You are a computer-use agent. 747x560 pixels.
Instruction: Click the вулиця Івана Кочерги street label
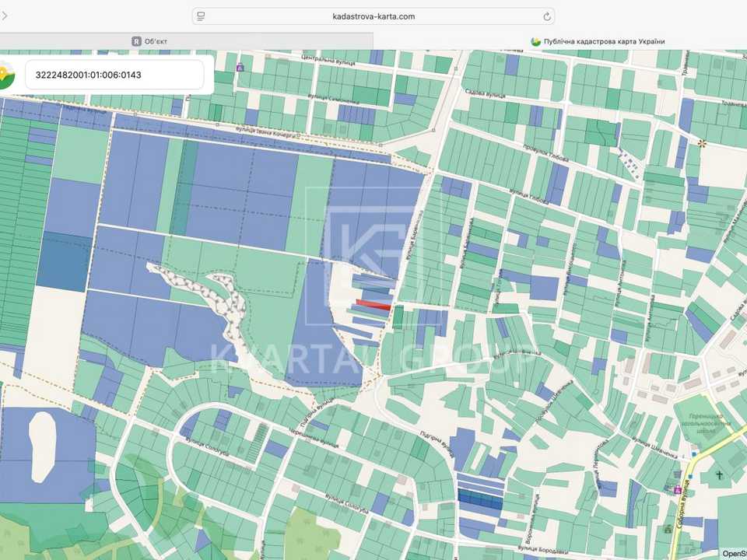[267, 132]
